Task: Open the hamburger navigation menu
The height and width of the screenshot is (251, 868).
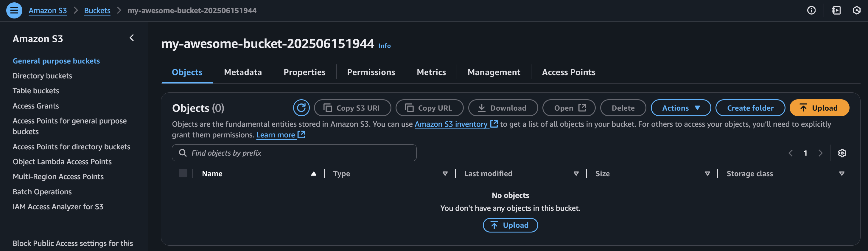Action: 14,10
